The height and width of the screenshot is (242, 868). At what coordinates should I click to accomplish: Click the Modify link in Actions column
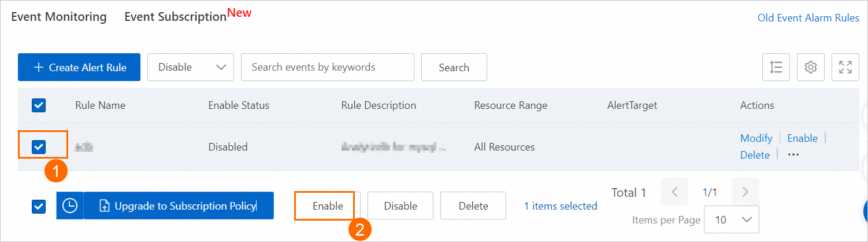click(756, 138)
